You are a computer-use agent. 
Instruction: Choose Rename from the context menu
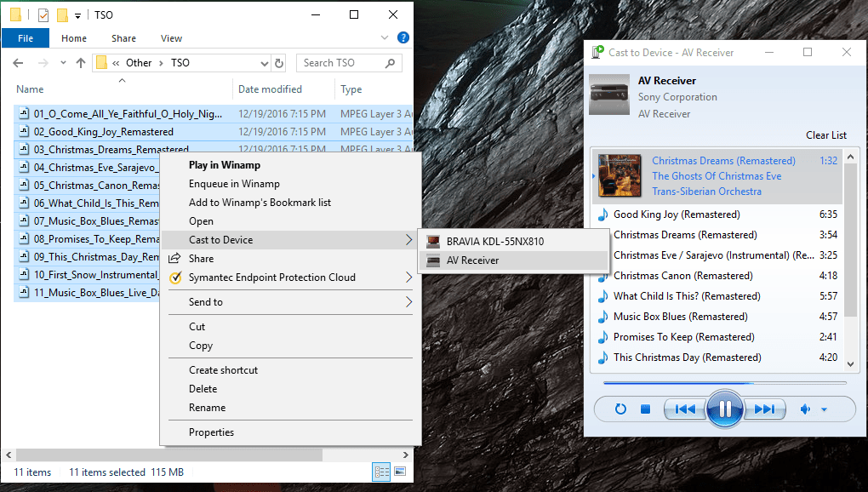(207, 408)
